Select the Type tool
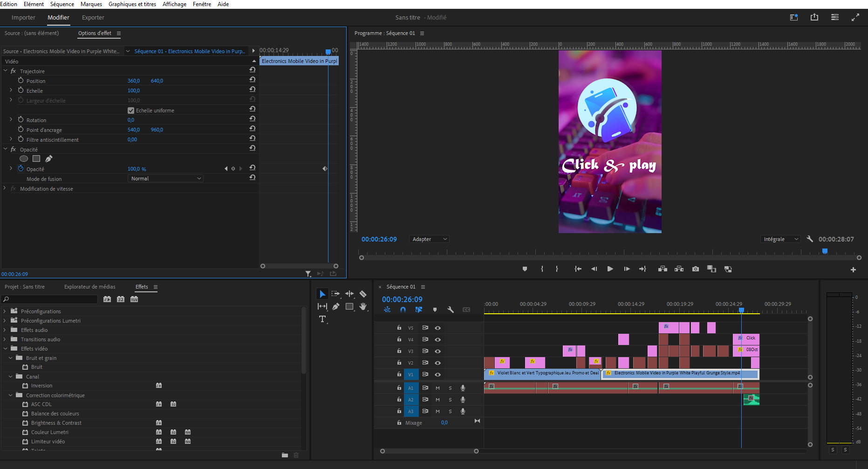868x469 pixels. pos(322,319)
